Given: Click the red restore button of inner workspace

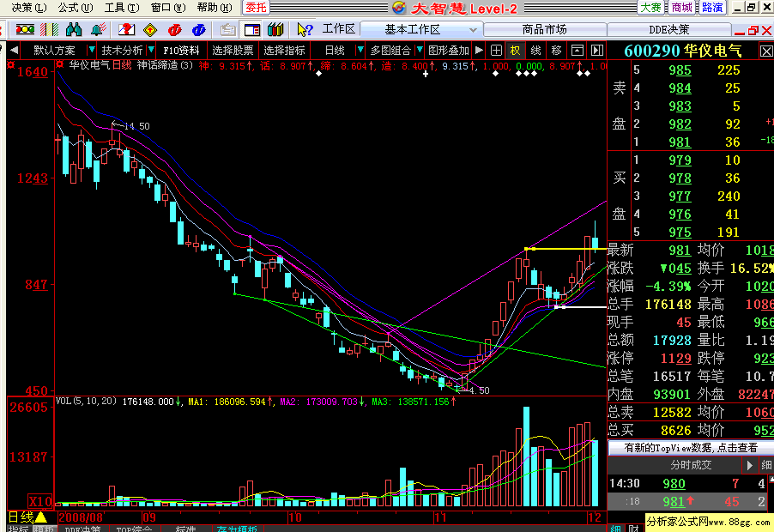Looking at the screenshot, I should coord(753,31).
